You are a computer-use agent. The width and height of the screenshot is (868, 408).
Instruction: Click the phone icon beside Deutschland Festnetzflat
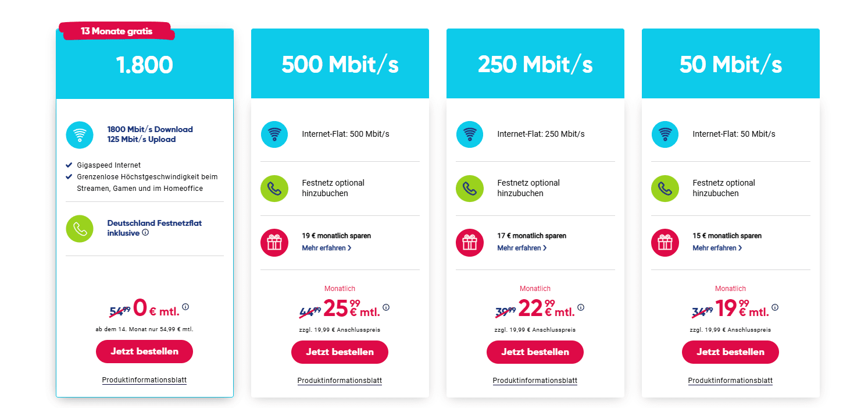(x=80, y=229)
